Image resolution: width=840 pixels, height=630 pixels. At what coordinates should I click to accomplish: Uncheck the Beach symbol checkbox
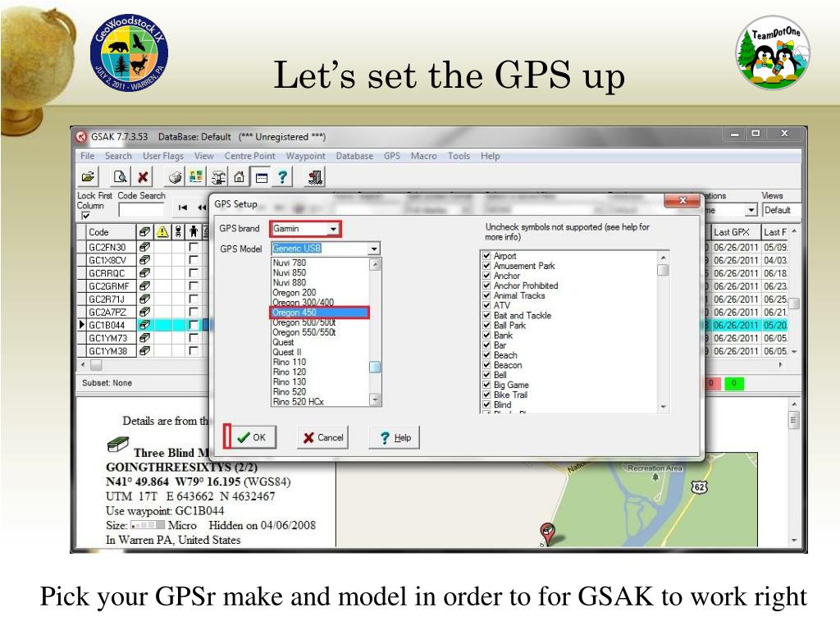point(486,355)
